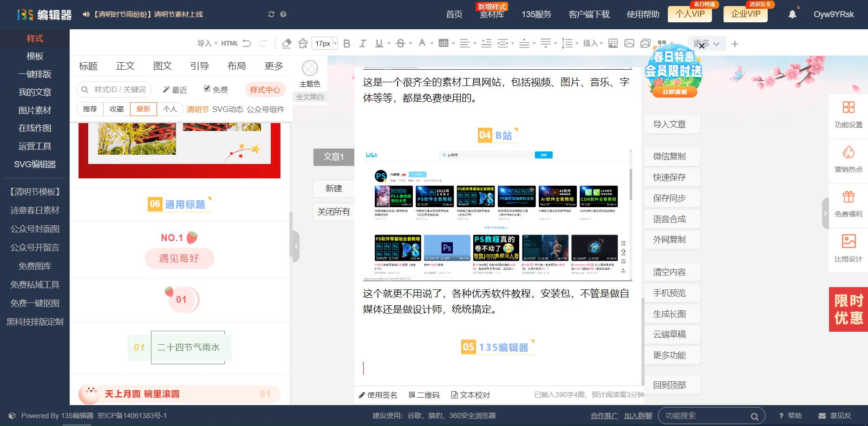The height and width of the screenshot is (426, 868).
Task: Insert a table from the toolbar
Action: (613, 43)
